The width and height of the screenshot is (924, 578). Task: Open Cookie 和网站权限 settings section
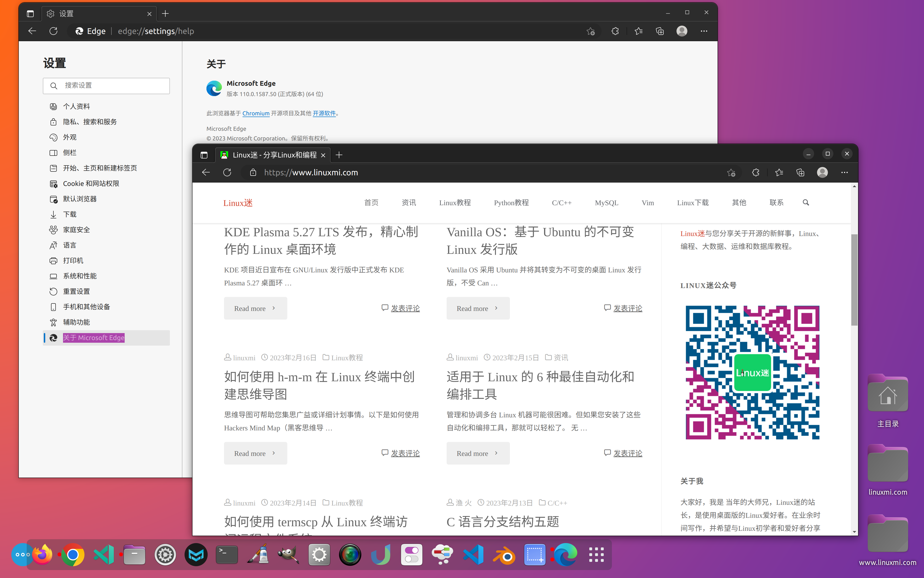pyautogui.click(x=106, y=184)
